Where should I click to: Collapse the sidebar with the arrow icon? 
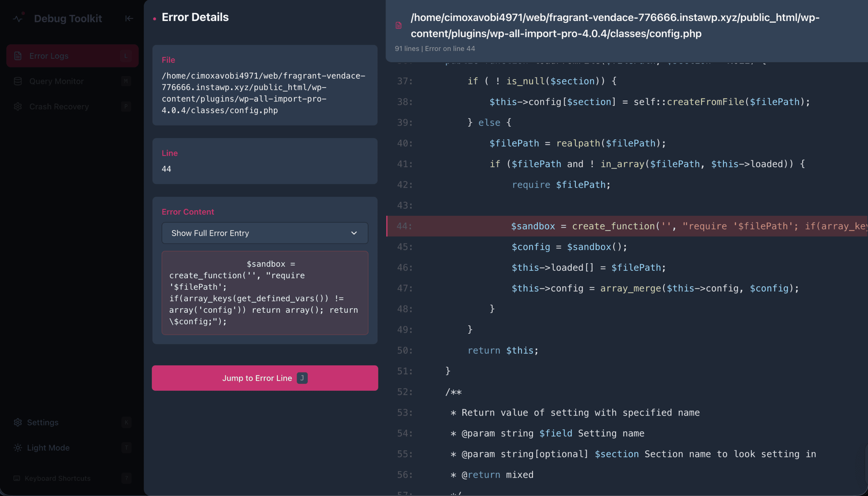(129, 18)
